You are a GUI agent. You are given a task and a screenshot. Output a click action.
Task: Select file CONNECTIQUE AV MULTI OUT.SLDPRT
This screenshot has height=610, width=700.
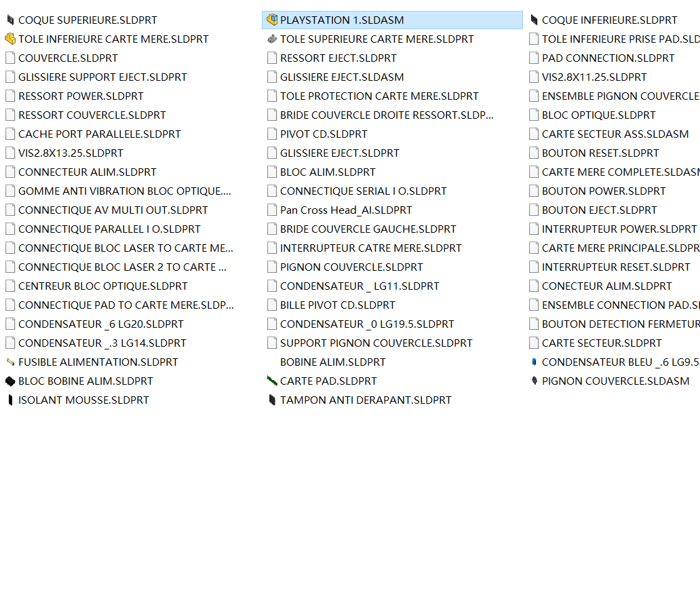(113, 210)
